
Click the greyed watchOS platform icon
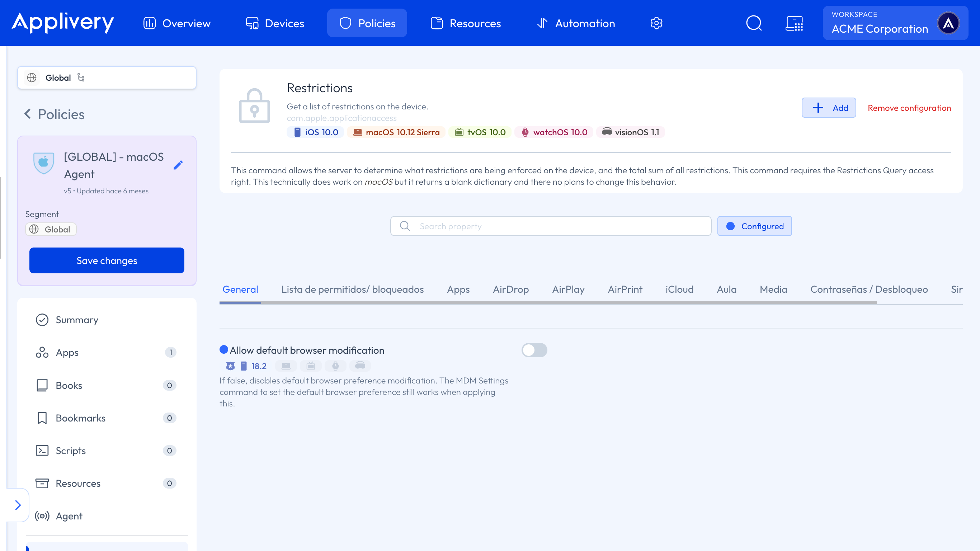(335, 366)
